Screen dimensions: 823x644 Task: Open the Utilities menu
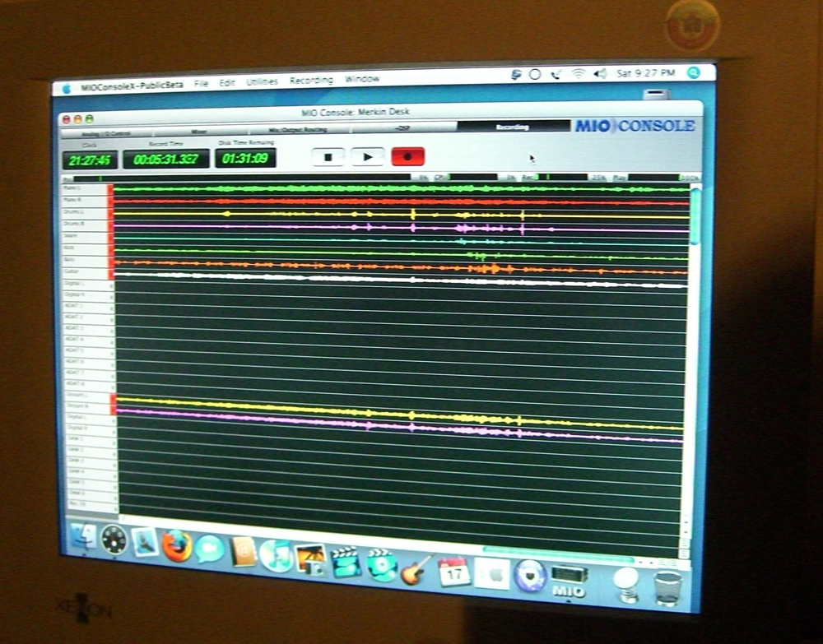[262, 81]
